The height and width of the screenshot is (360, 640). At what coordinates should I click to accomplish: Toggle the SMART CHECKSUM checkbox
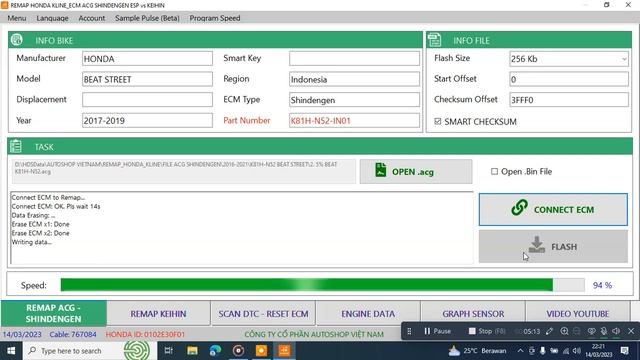[438, 121]
